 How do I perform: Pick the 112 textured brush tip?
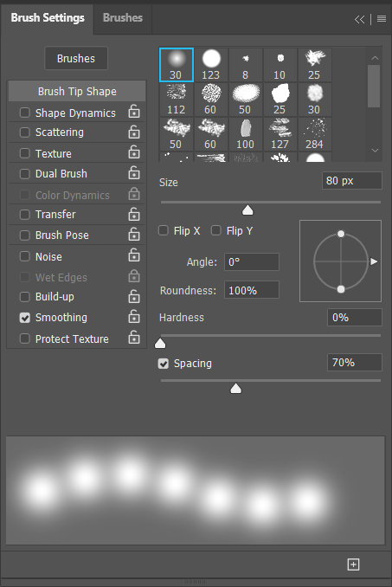(x=177, y=100)
